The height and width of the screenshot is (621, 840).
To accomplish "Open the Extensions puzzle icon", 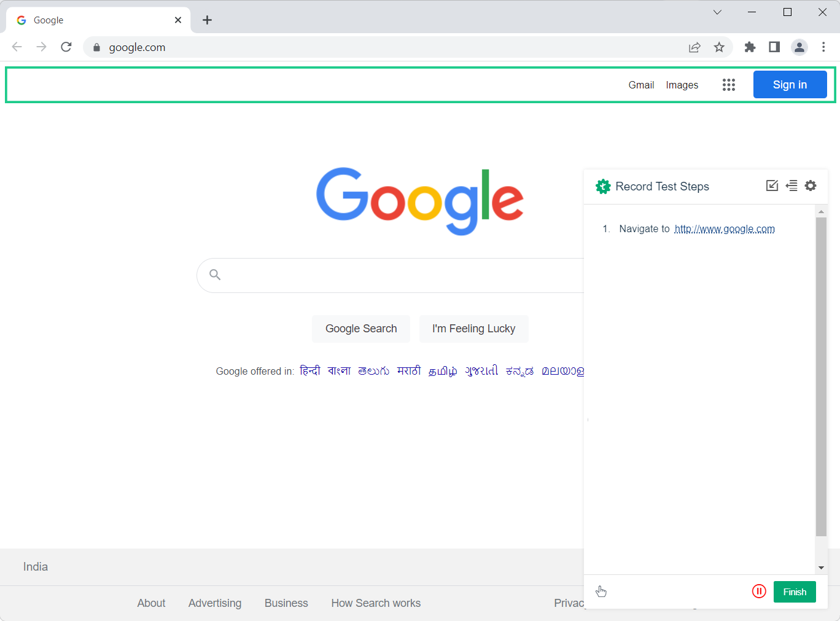I will pos(750,47).
